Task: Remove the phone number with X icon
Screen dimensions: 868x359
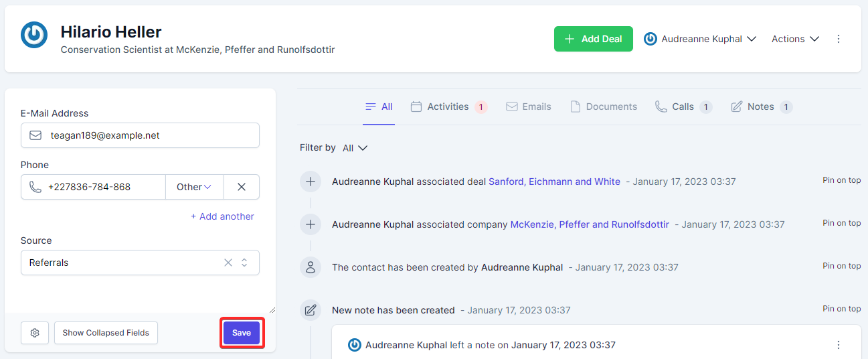Action: 242,188
